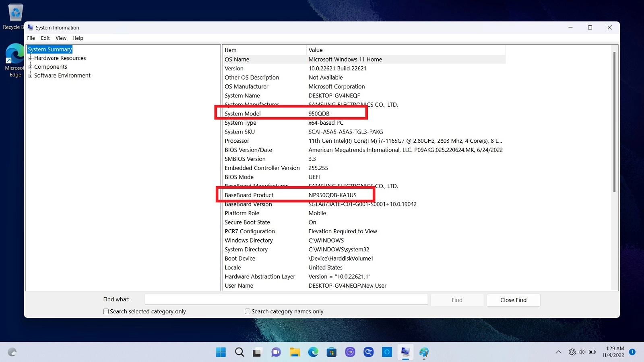
Task: Open taskbar Search magnifier
Action: coord(239,352)
